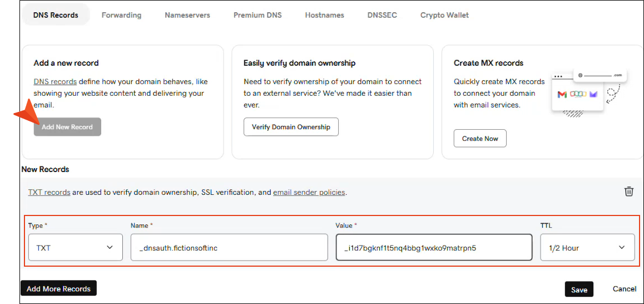This screenshot has width=644, height=304.
Task: Cancel the new record changes
Action: tap(624, 289)
